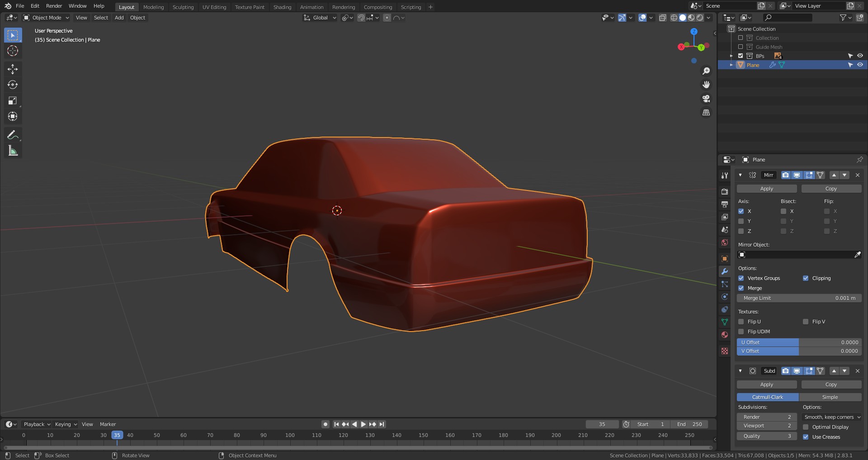This screenshot has height=460, width=868.
Task: Toggle camera view in viewport
Action: click(x=706, y=99)
